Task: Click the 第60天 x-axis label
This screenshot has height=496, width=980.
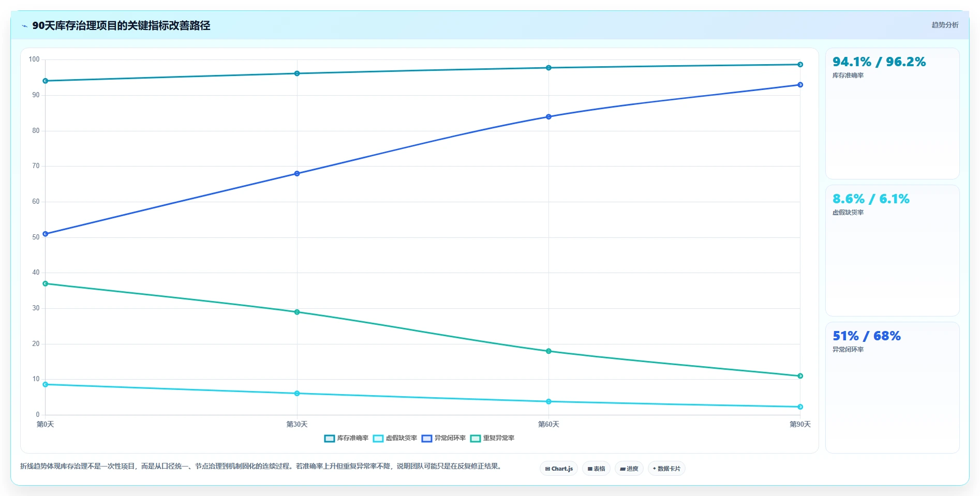Action: (548, 424)
